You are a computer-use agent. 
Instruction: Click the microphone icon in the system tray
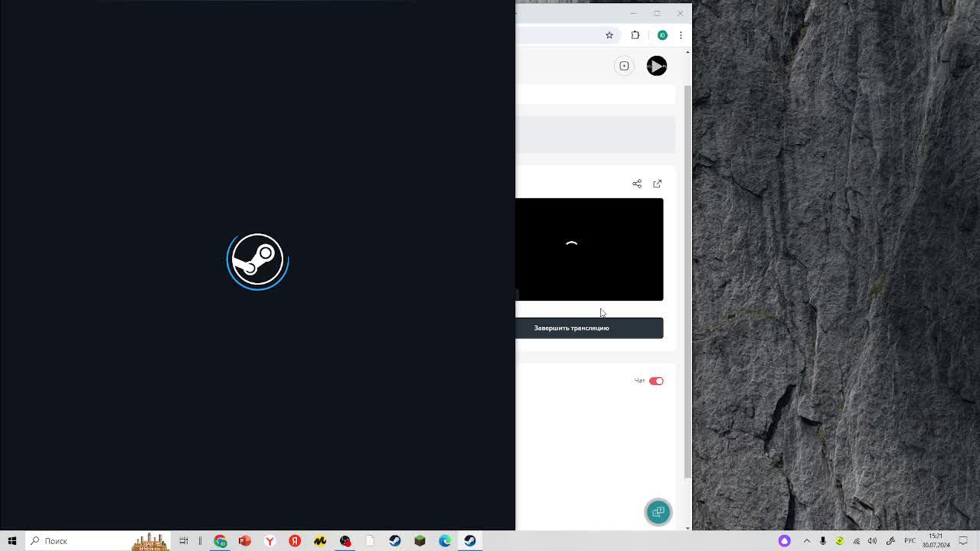point(823,541)
